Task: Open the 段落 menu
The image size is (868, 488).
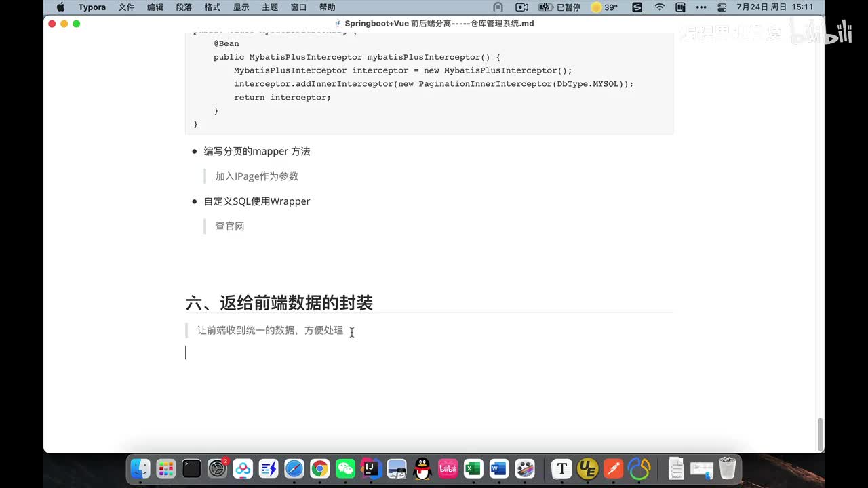Action: point(184,7)
